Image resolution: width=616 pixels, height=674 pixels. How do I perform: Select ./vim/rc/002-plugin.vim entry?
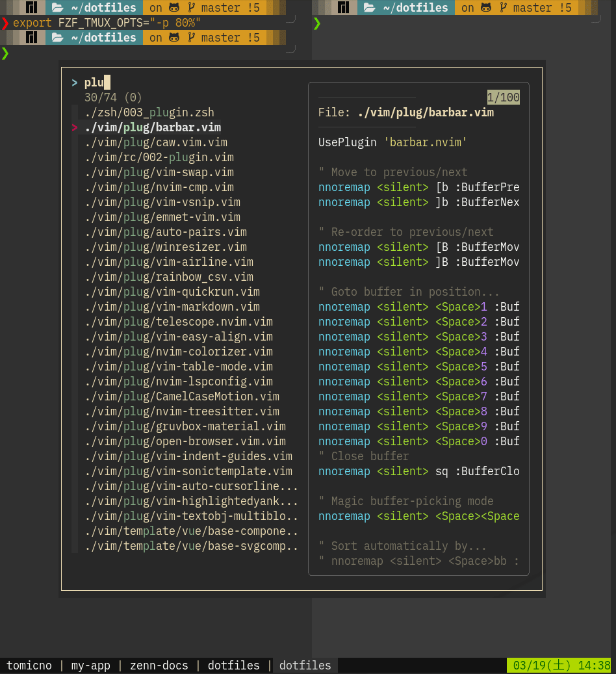coord(159,157)
